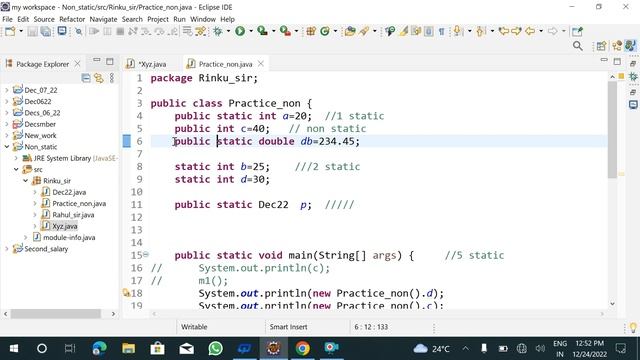Screen dimensions: 640x360
Task: Click the Last Edit Location arrow
Action: 504,31
